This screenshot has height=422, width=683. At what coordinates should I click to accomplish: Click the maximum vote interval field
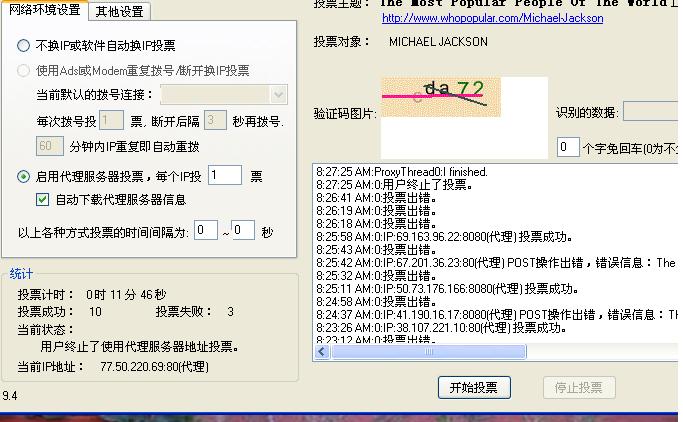tap(243, 231)
